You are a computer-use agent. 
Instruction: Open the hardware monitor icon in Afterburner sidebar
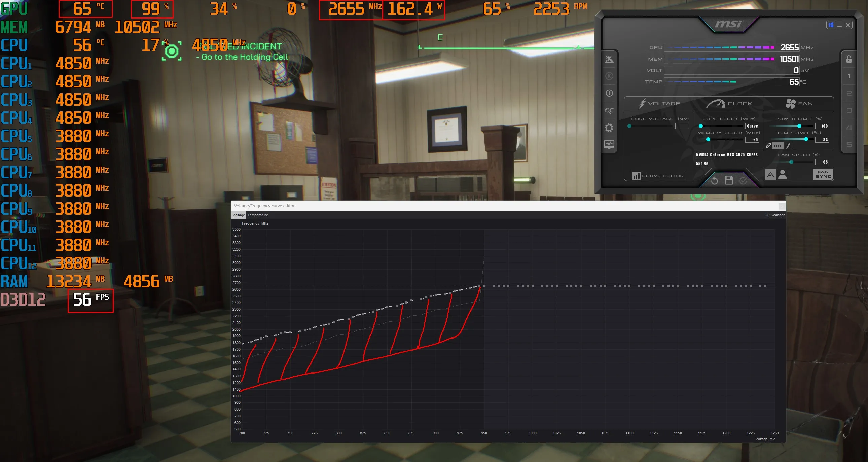pos(609,145)
